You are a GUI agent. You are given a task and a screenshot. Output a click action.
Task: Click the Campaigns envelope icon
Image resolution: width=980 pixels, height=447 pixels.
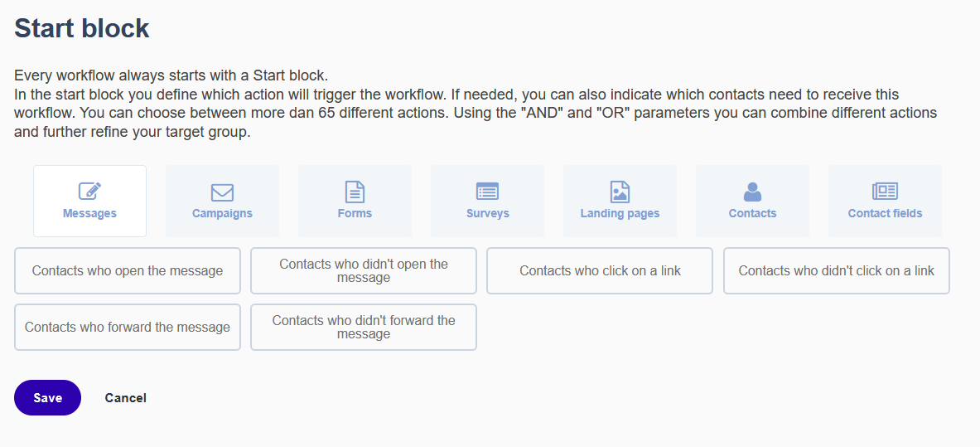click(x=223, y=192)
